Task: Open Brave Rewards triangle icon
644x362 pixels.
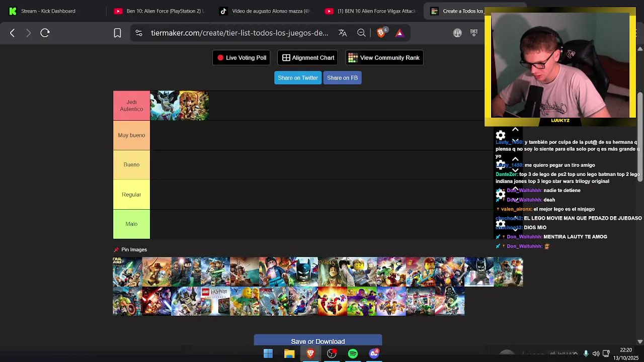Action: (399, 33)
